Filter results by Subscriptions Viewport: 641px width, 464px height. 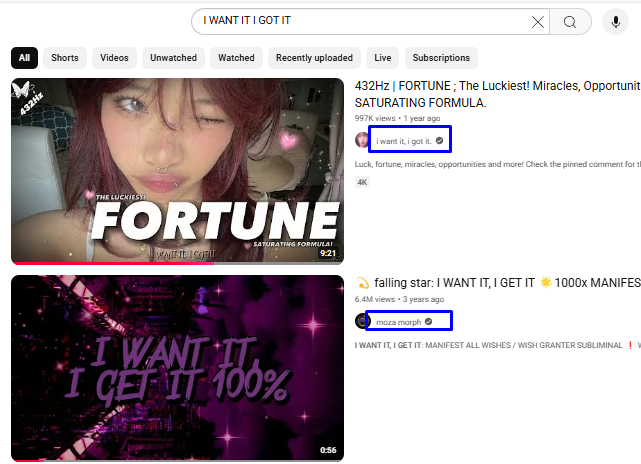(441, 58)
